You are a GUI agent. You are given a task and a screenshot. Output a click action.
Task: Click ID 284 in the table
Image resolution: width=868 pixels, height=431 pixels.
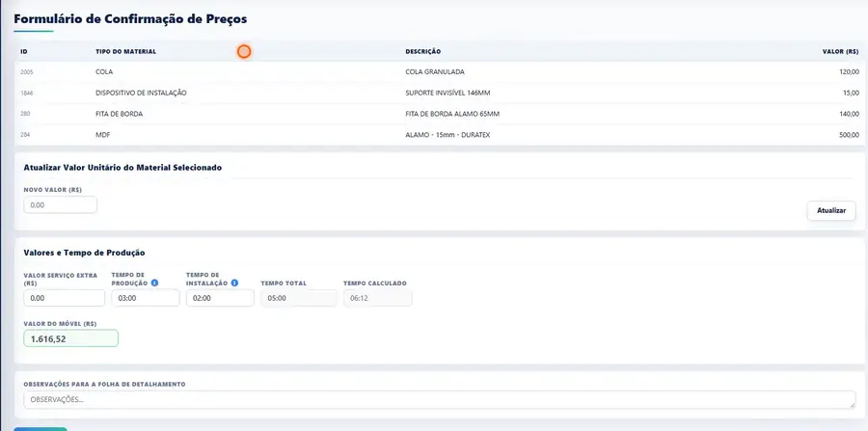point(25,134)
